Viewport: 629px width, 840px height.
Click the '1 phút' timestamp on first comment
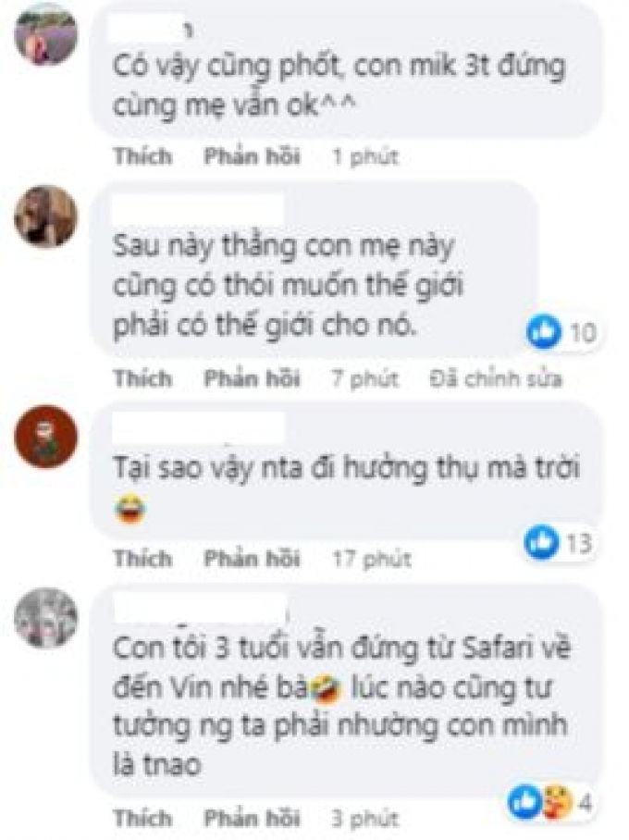[x=365, y=157]
